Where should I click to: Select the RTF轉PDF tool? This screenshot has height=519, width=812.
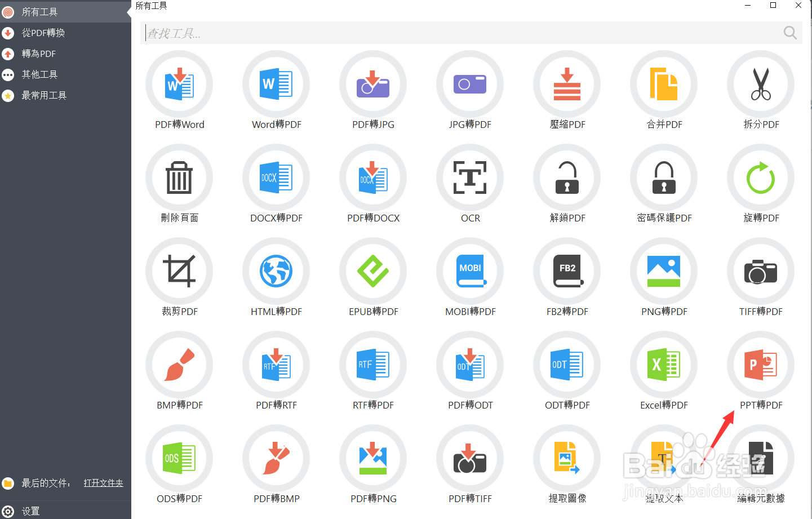coord(373,365)
